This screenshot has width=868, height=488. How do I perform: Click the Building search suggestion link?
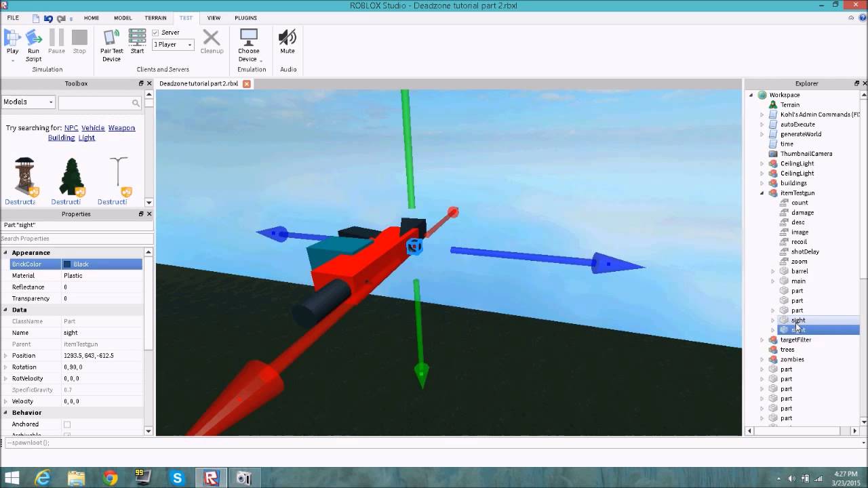[x=61, y=138]
